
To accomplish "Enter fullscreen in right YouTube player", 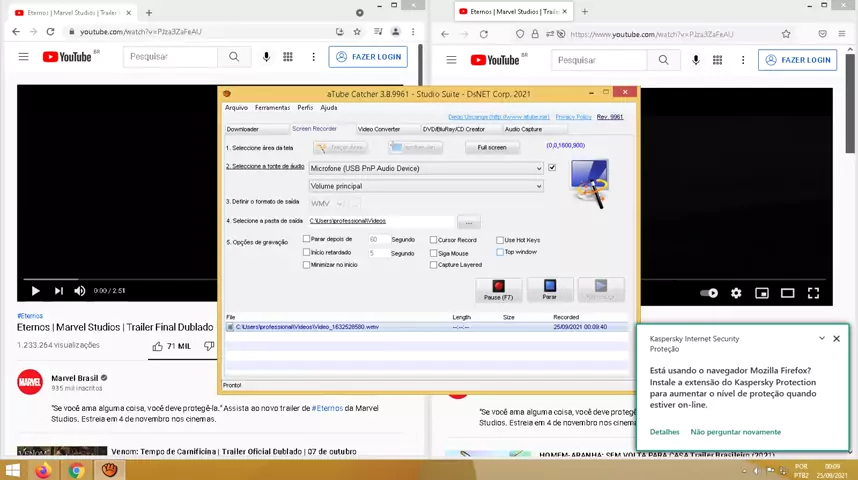I will [x=813, y=293].
